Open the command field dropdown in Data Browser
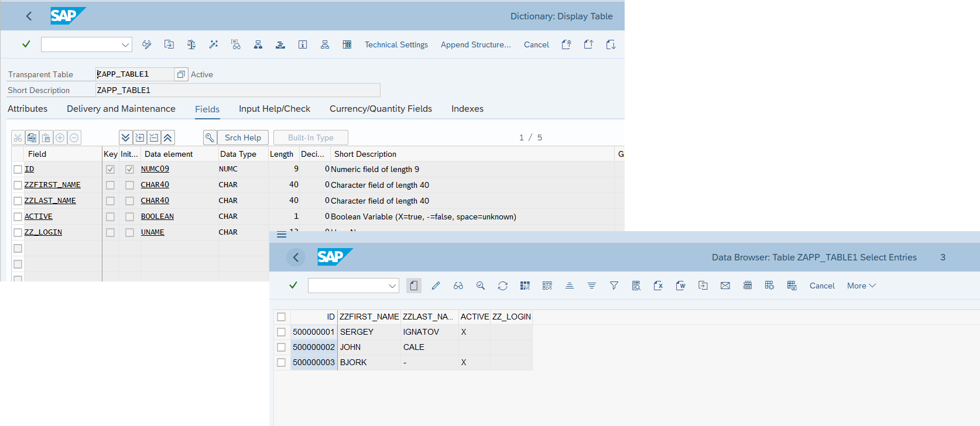The image size is (980, 426). (x=392, y=286)
